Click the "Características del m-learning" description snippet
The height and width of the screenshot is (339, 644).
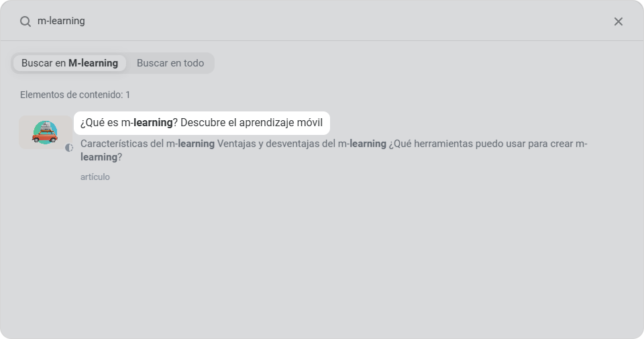coord(147,144)
